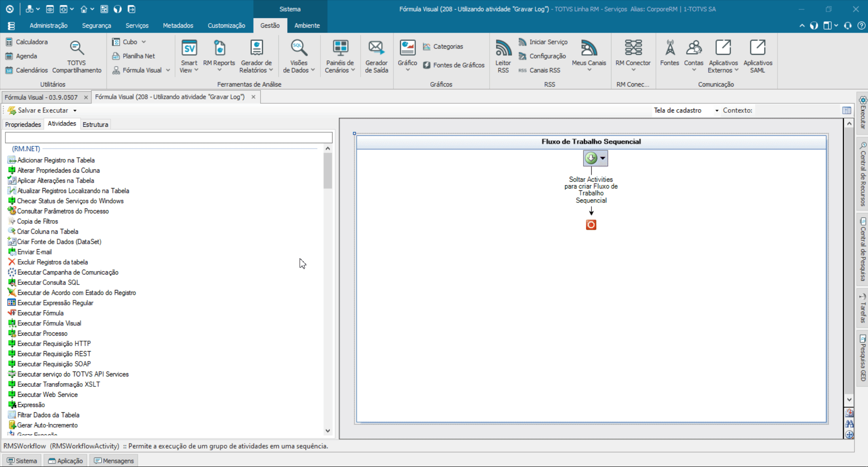This screenshot has width=868, height=467.
Task: Open the Calculadora utility
Action: [x=26, y=42]
